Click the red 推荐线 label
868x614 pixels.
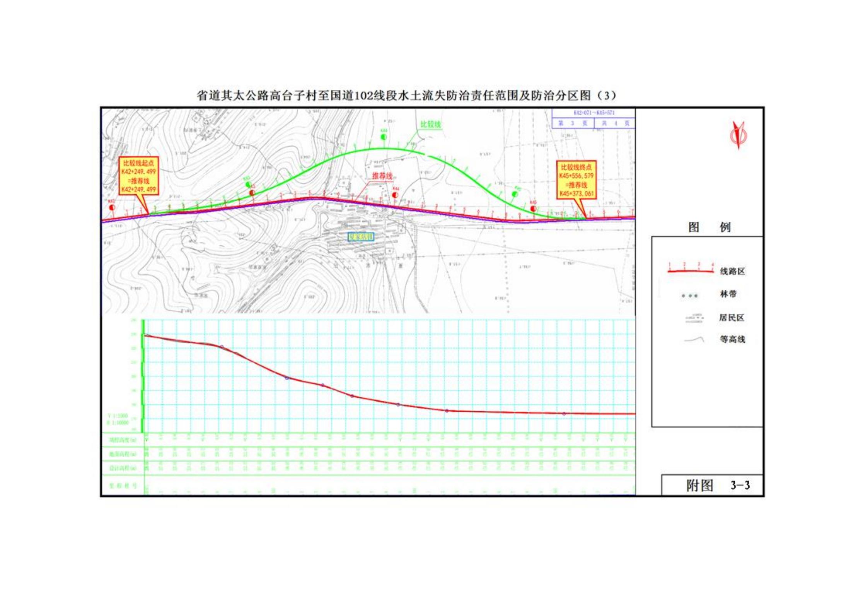[x=382, y=176]
